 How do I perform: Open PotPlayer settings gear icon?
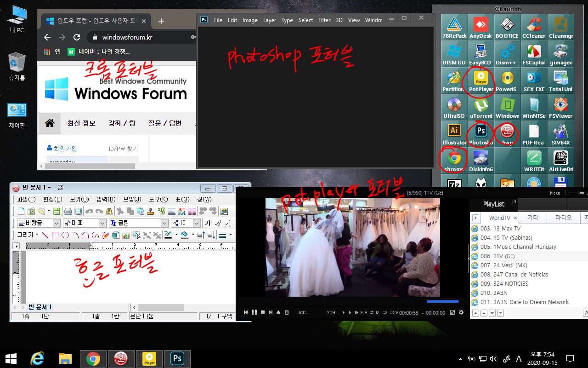click(461, 312)
